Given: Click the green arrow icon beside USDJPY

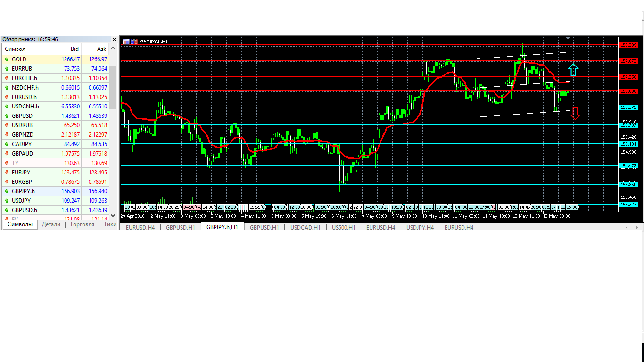Looking at the screenshot, I should coord(7,201).
